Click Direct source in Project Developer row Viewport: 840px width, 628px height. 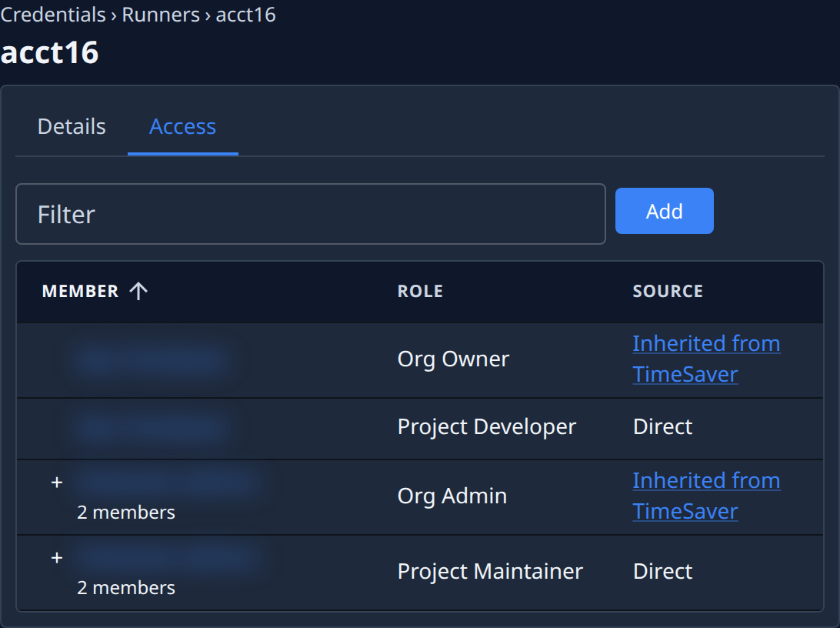point(662,427)
